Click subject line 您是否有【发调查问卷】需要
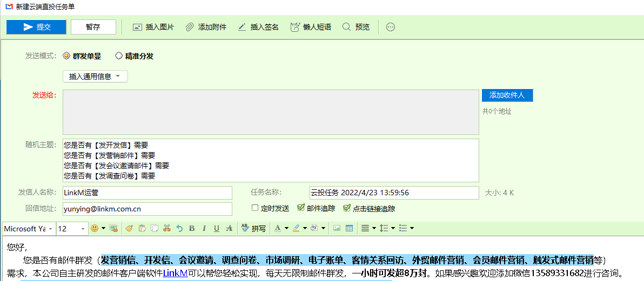 pos(109,176)
